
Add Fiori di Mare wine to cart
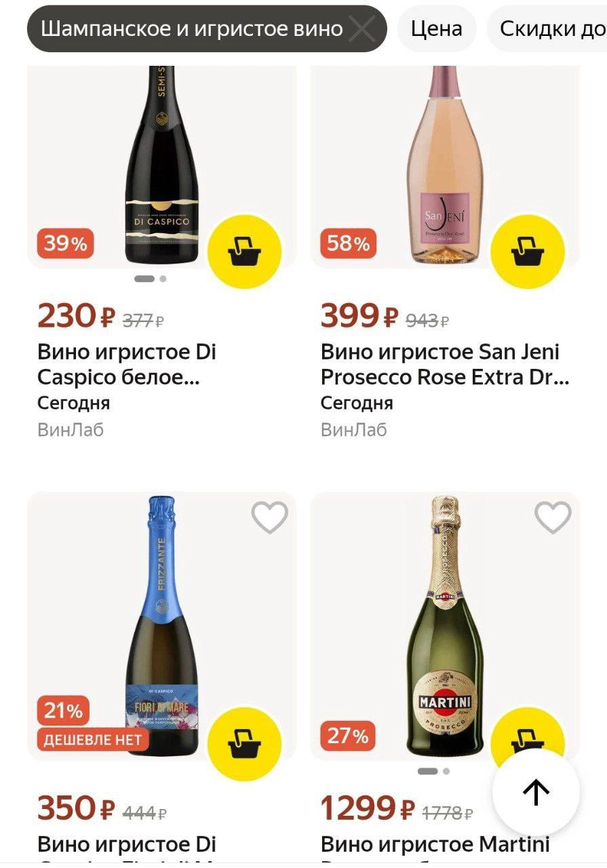(x=244, y=745)
